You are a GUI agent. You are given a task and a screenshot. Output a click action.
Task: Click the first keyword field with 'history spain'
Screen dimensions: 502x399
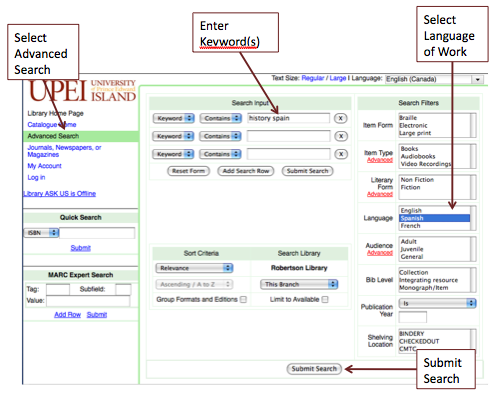(x=289, y=118)
